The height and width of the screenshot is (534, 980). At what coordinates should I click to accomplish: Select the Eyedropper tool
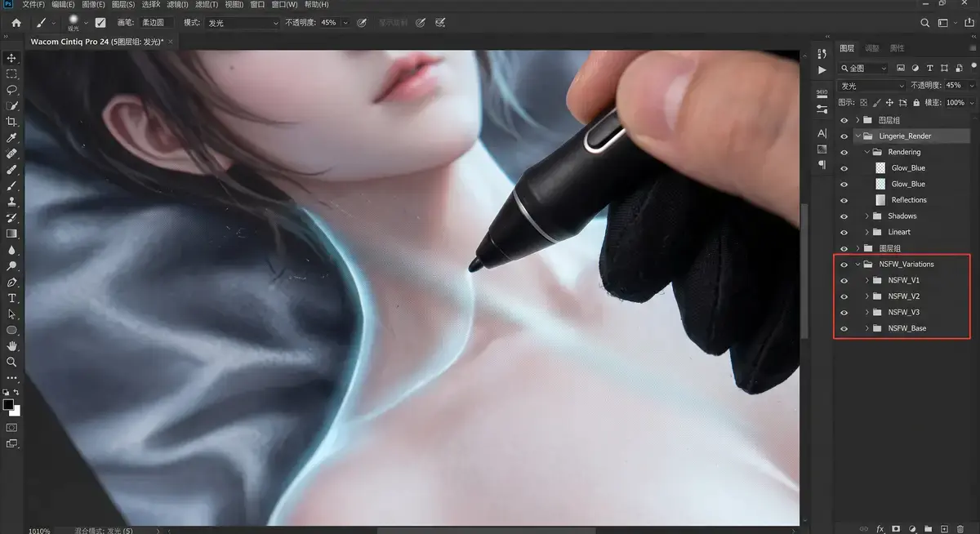[x=11, y=137]
